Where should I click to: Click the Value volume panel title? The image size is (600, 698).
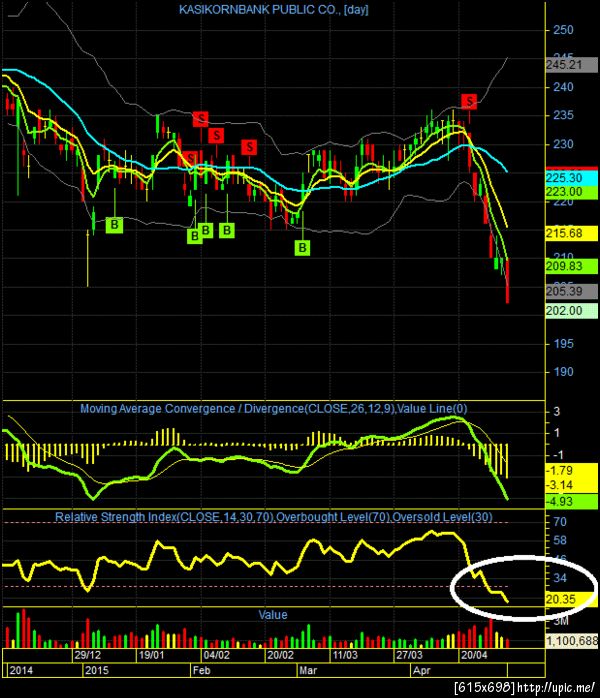(x=273, y=615)
